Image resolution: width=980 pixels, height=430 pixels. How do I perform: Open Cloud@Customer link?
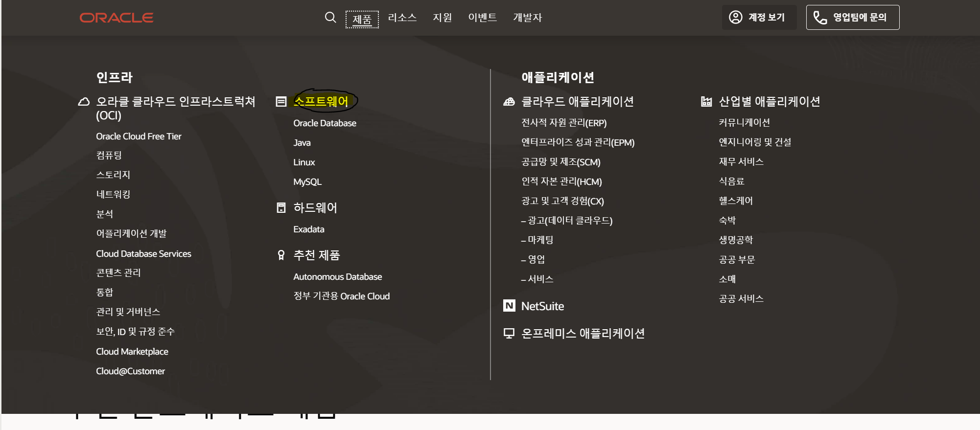pos(130,371)
